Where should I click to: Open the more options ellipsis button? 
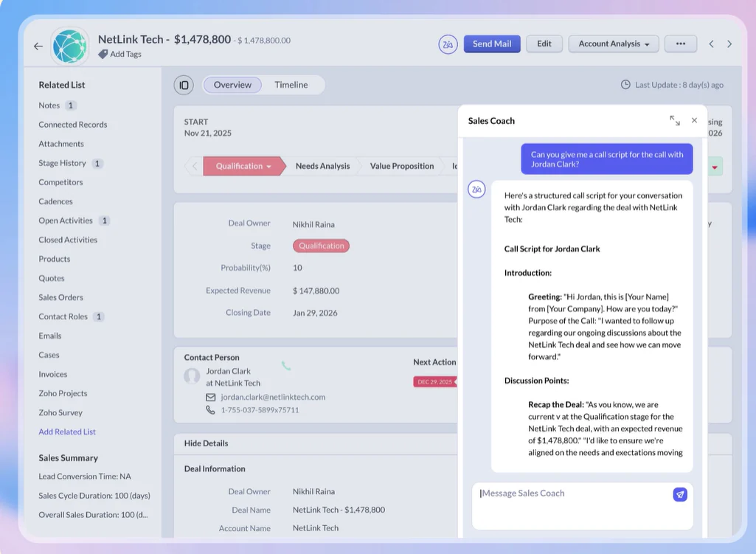click(680, 44)
